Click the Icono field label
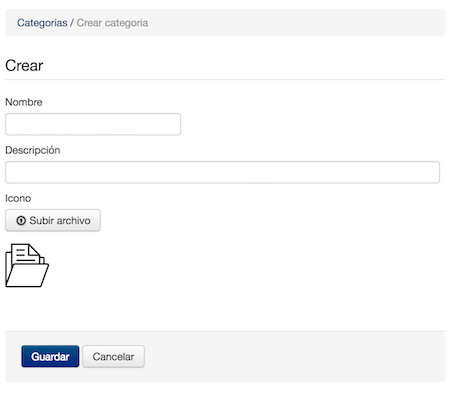458x394 pixels. click(18, 198)
